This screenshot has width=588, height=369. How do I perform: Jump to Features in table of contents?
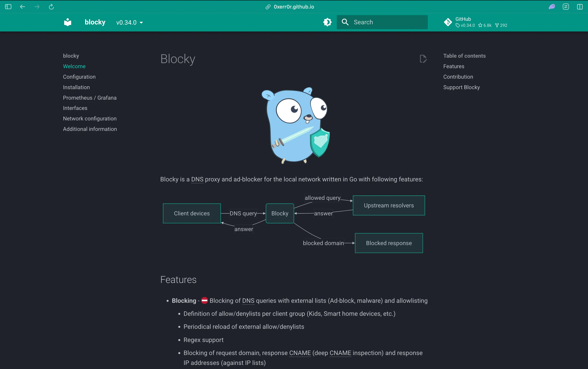coord(454,66)
